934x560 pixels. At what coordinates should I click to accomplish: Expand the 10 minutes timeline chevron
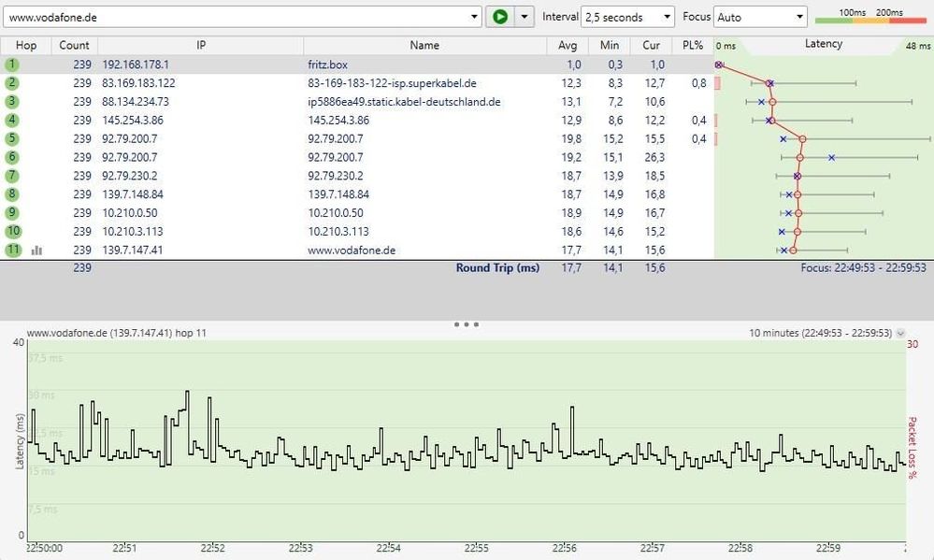(900, 333)
